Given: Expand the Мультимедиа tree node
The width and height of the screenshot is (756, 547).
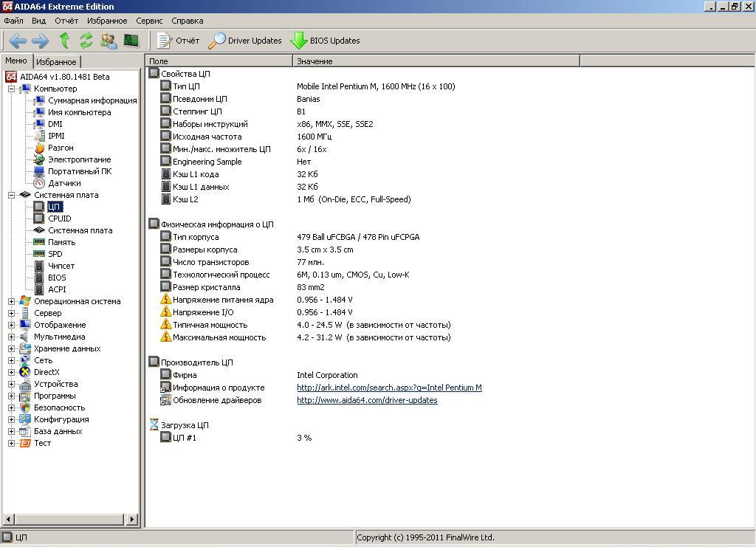Looking at the screenshot, I should point(11,337).
